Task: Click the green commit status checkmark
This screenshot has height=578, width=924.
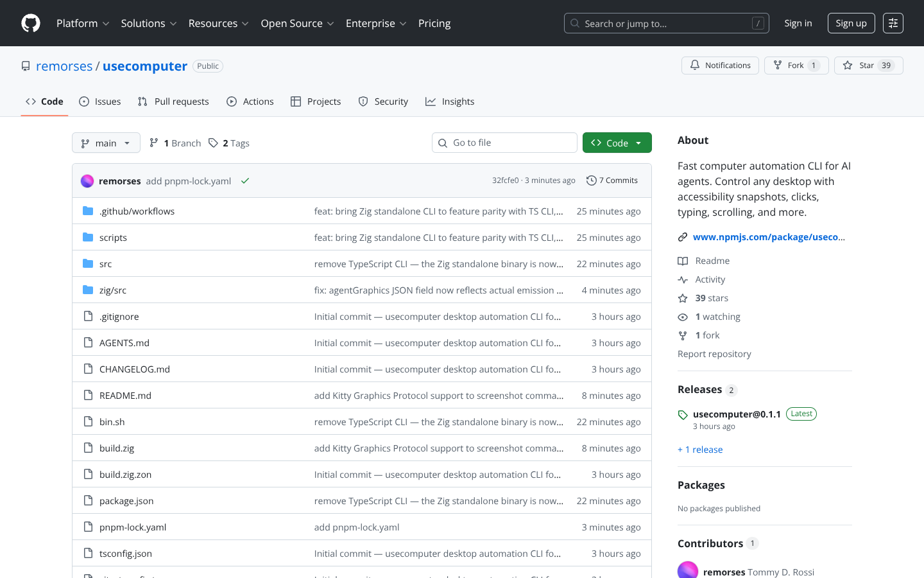Action: 245,181
